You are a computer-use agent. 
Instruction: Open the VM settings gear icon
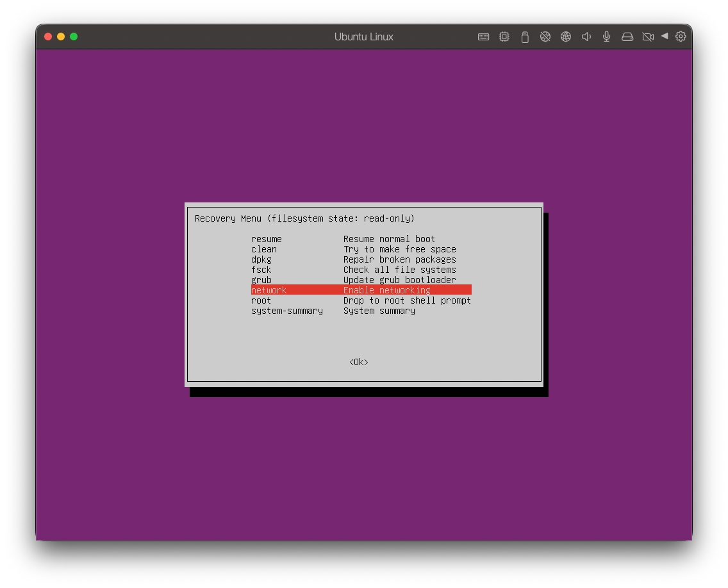pos(681,37)
